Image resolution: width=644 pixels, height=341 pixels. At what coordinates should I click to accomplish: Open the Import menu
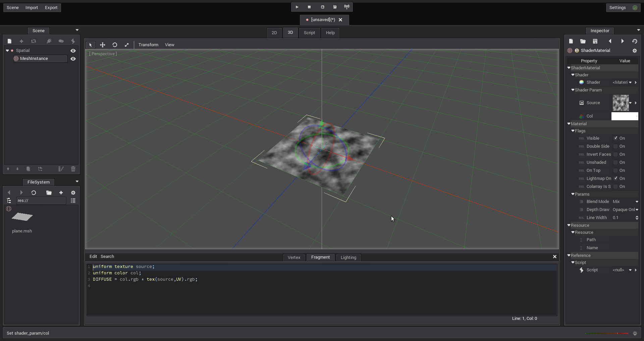[32, 7]
